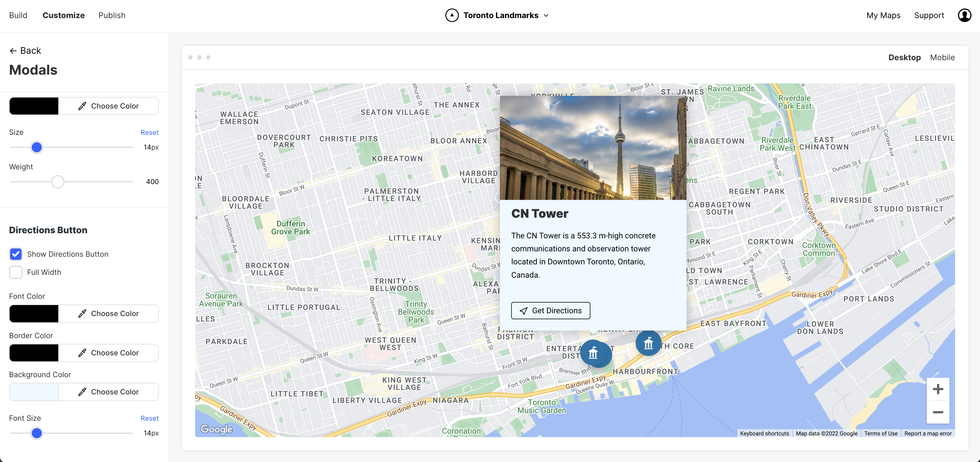This screenshot has height=462, width=980.
Task: Click the arrow icon in Get Directions
Action: [523, 310]
